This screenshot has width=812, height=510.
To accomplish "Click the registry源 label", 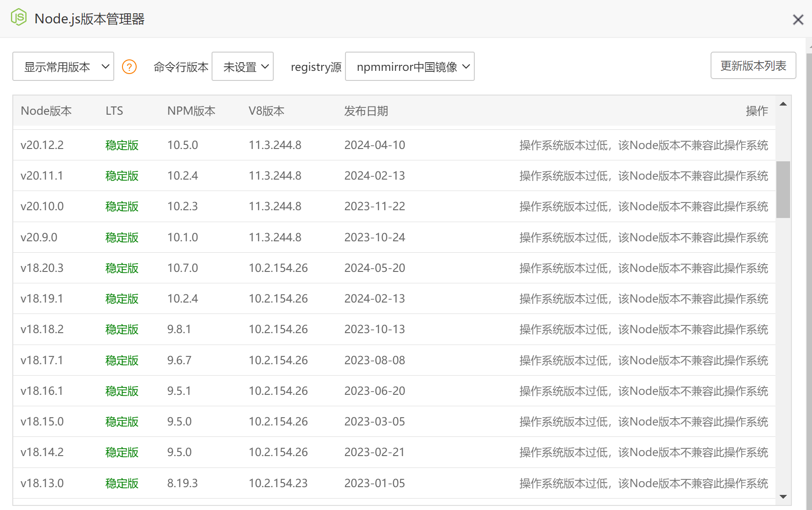I will pos(316,67).
